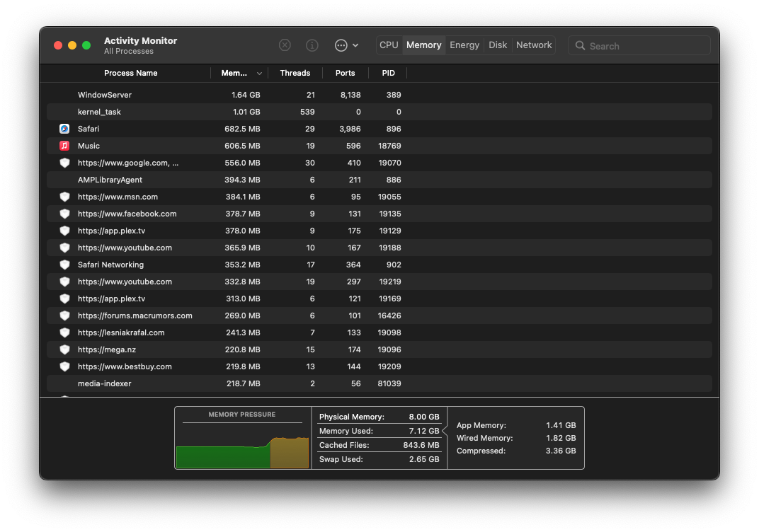Select the Music process name
The height and width of the screenshot is (532, 759).
(89, 146)
